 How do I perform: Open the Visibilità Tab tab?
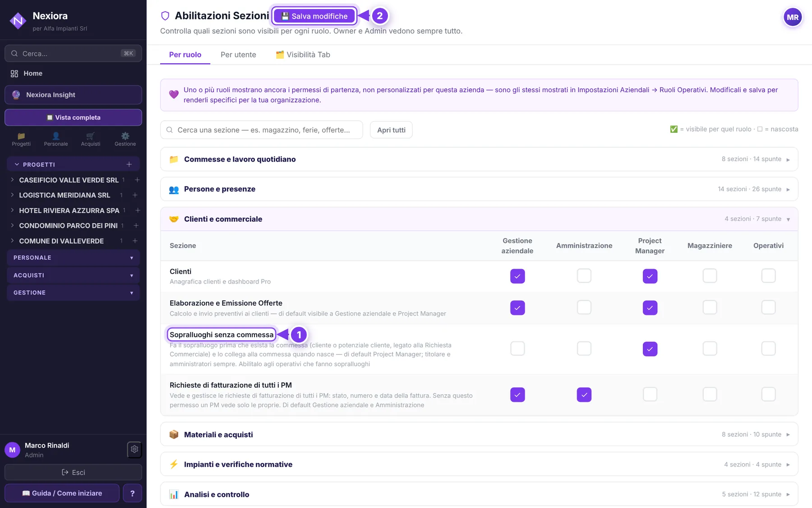pos(303,55)
